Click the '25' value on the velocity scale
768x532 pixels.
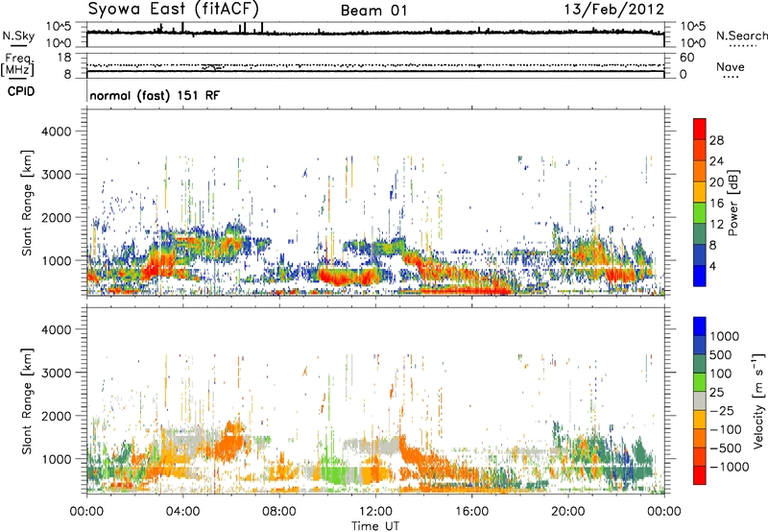pos(716,393)
